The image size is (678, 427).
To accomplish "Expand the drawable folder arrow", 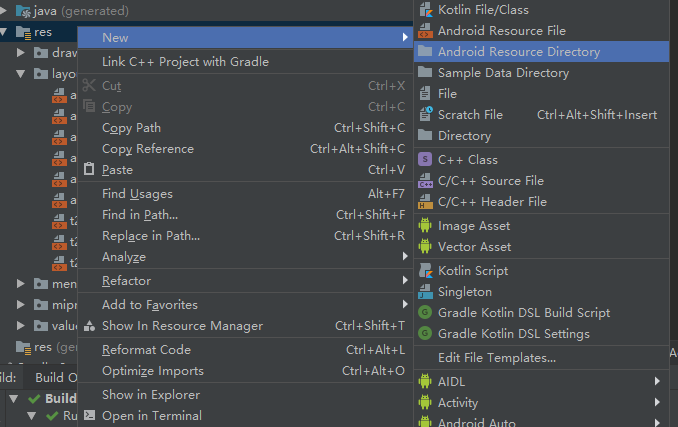I will [20, 52].
